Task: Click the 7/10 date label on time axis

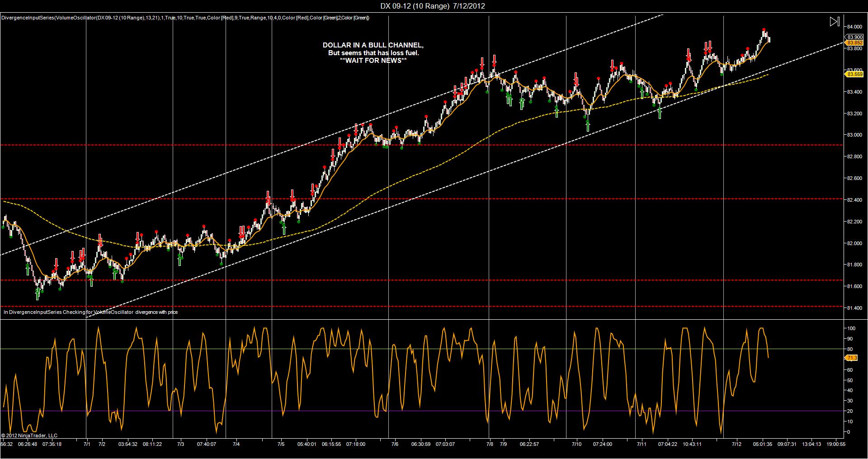Action: [x=576, y=444]
